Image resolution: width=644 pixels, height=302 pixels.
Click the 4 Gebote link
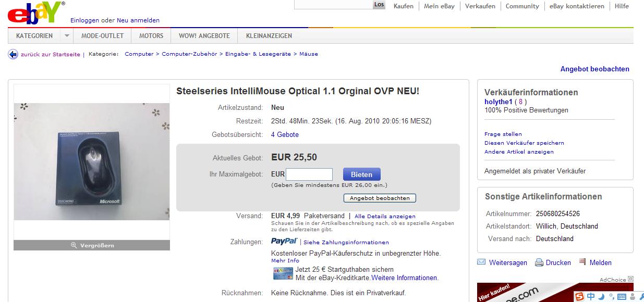pyautogui.click(x=285, y=134)
